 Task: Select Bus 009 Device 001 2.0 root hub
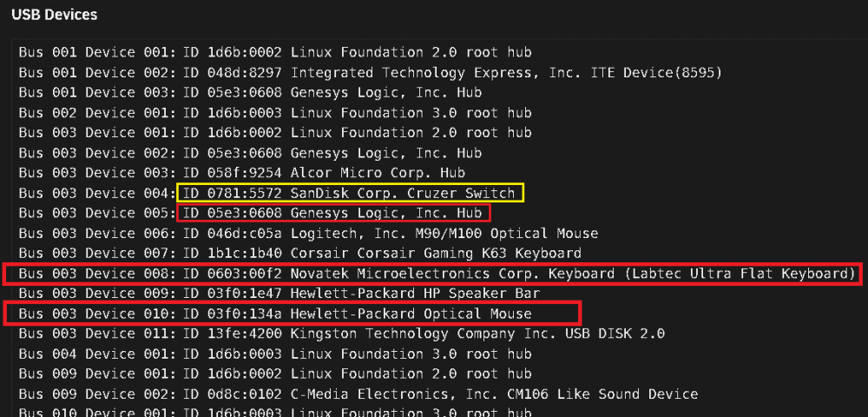[275, 374]
